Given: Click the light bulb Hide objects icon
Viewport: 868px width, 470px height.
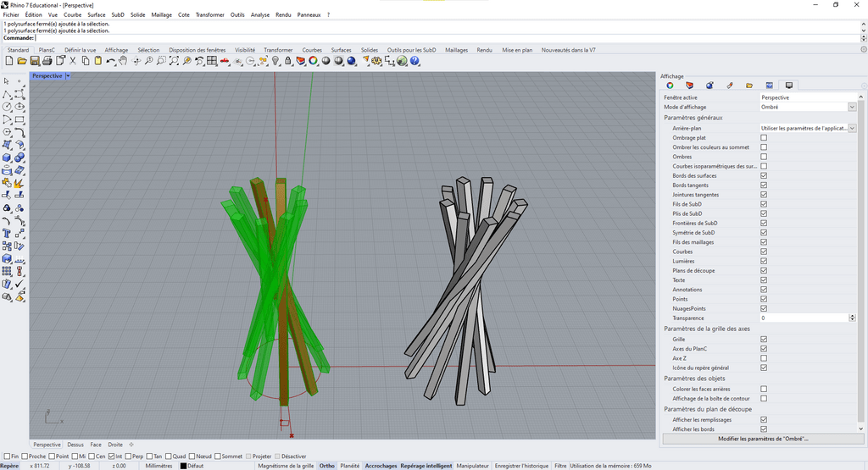Looking at the screenshot, I should [x=275, y=61].
